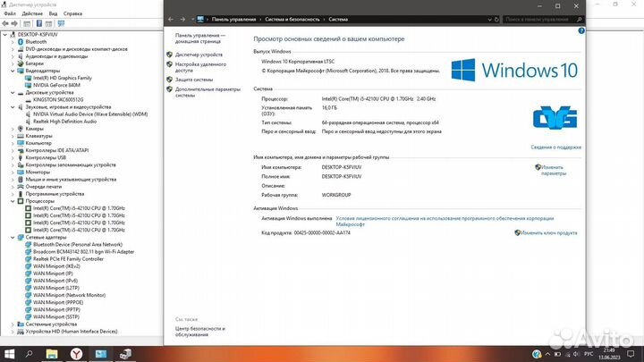
Task: Select the Батареи category icon
Action: (x=21, y=63)
